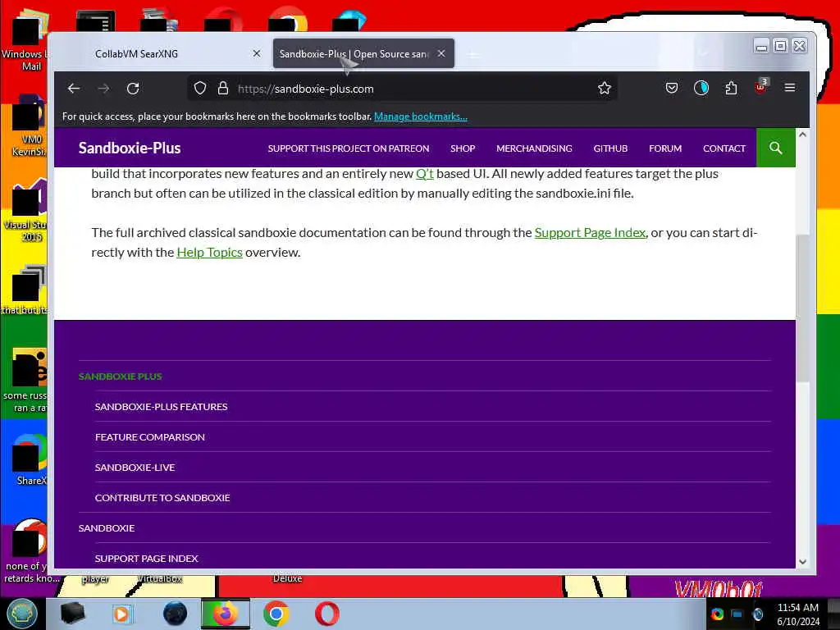The width and height of the screenshot is (840, 630).
Task: Open Firefox hamburger application menu
Action: [790, 88]
